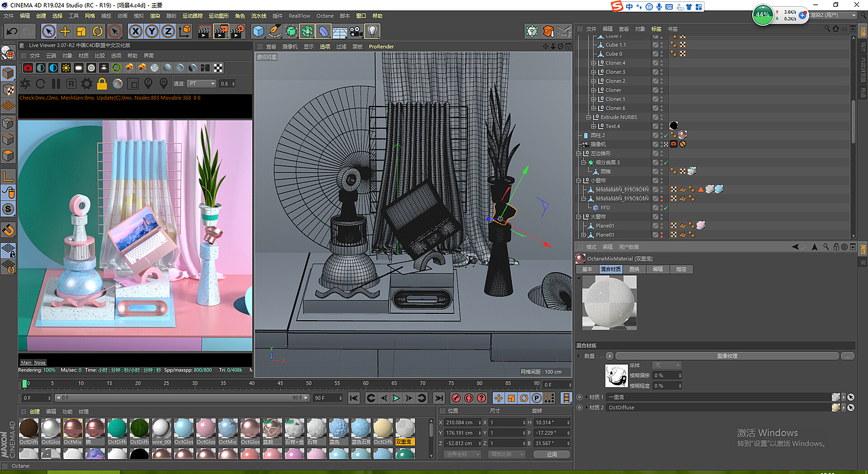Switch to the 混合材质 attribute tab
Viewport: 868px width, 474px height.
[610, 269]
